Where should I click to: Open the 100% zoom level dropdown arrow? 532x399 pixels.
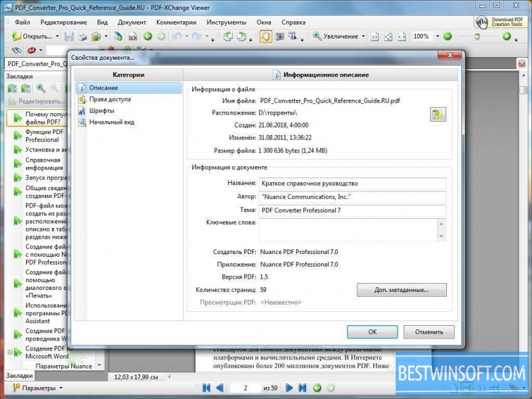point(438,37)
